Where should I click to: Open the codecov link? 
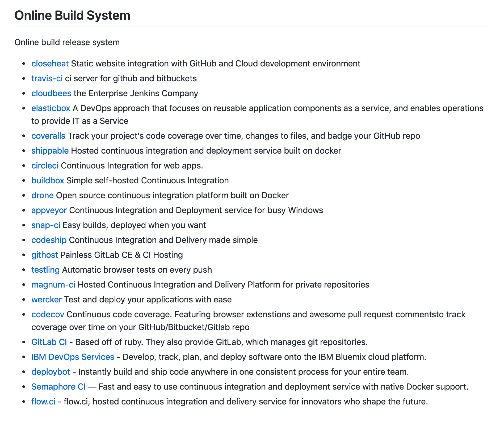48,314
